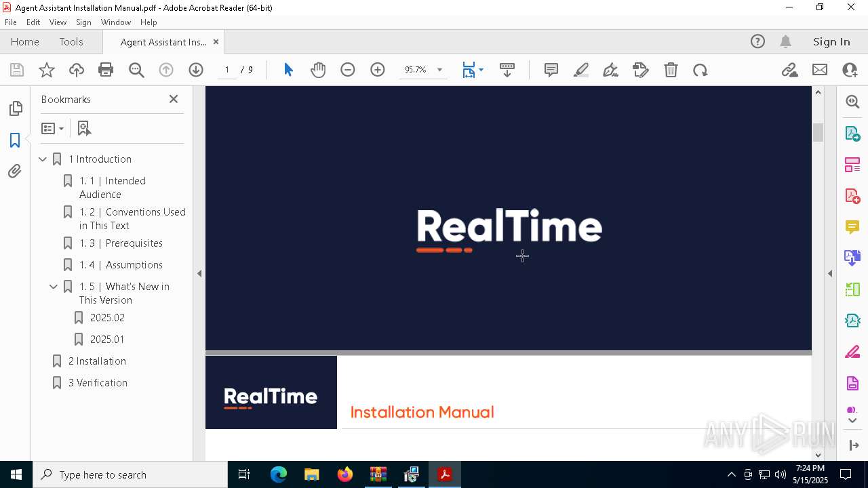Click the page number input field

227,70
